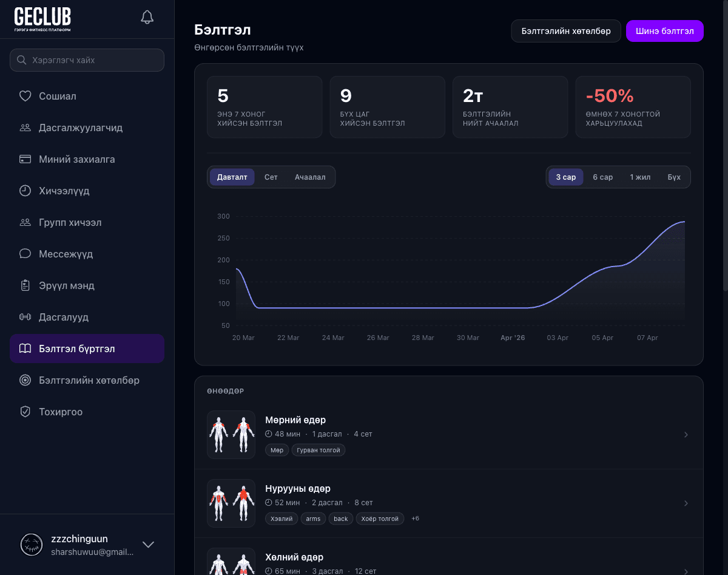The height and width of the screenshot is (575, 728).
Task: Open Мөрний өдөр workout via its chevron
Action: tap(686, 435)
